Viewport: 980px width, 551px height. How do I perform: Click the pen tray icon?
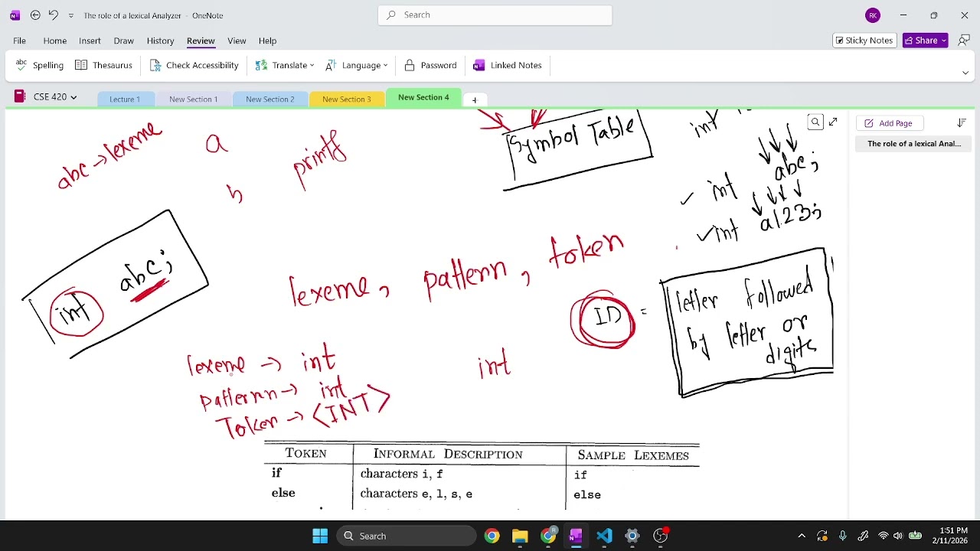coord(863,536)
